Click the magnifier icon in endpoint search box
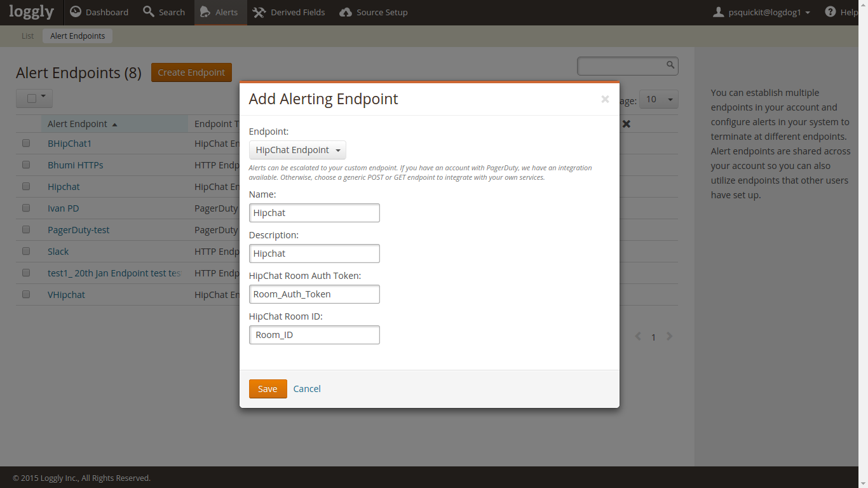Image resolution: width=868 pixels, height=488 pixels. [x=670, y=65]
